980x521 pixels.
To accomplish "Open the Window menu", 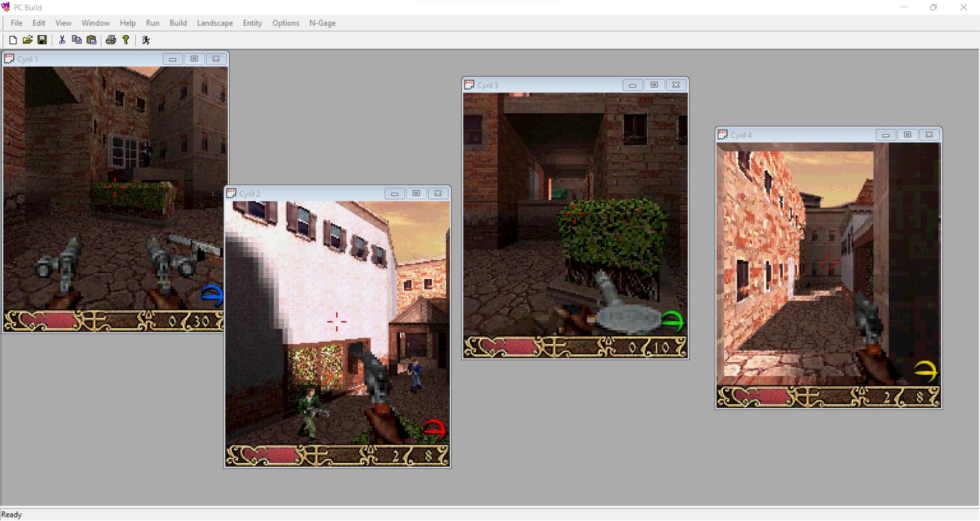I will (95, 23).
